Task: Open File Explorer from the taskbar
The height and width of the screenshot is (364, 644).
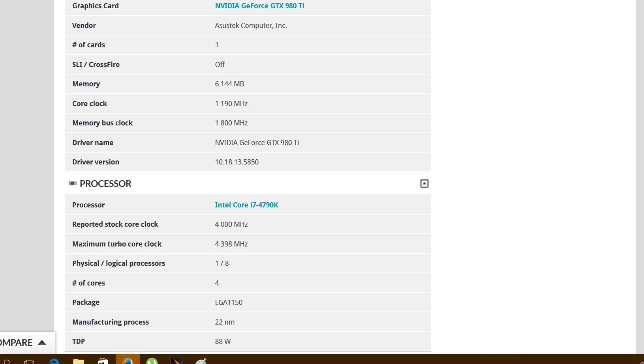Action: (x=79, y=361)
